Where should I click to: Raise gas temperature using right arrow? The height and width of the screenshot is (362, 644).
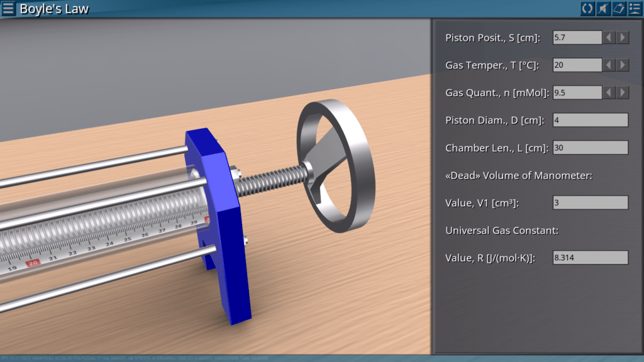[623, 65]
